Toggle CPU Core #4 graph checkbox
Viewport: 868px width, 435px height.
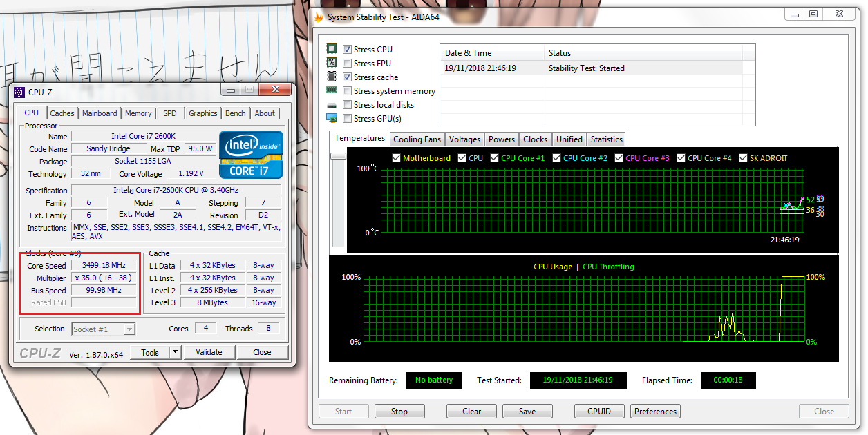pos(681,158)
